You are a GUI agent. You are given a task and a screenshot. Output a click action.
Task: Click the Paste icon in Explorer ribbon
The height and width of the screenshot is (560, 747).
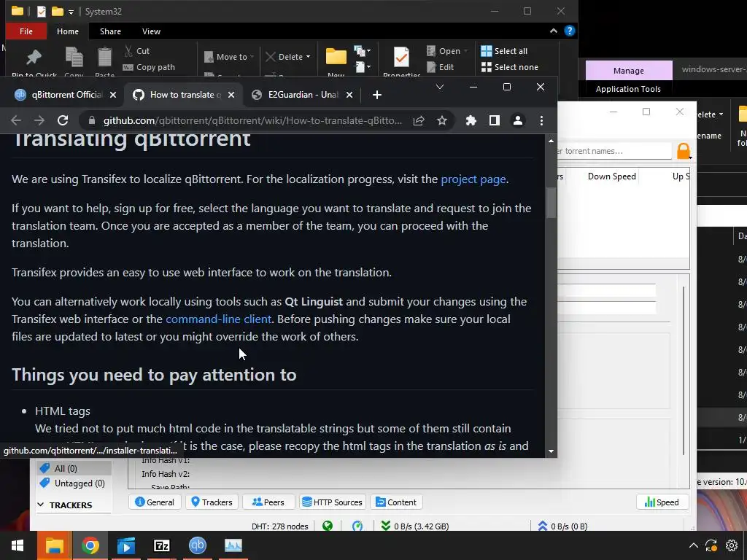(x=104, y=63)
